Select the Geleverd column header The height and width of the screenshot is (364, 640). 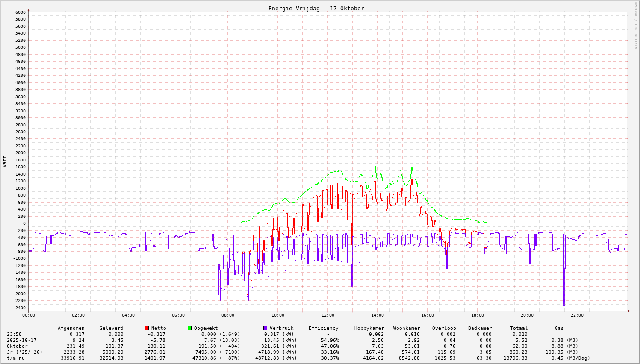[x=111, y=328]
